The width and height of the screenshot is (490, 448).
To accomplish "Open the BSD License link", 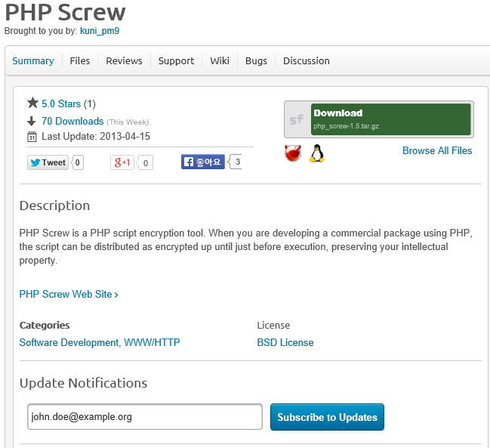I will 285,343.
